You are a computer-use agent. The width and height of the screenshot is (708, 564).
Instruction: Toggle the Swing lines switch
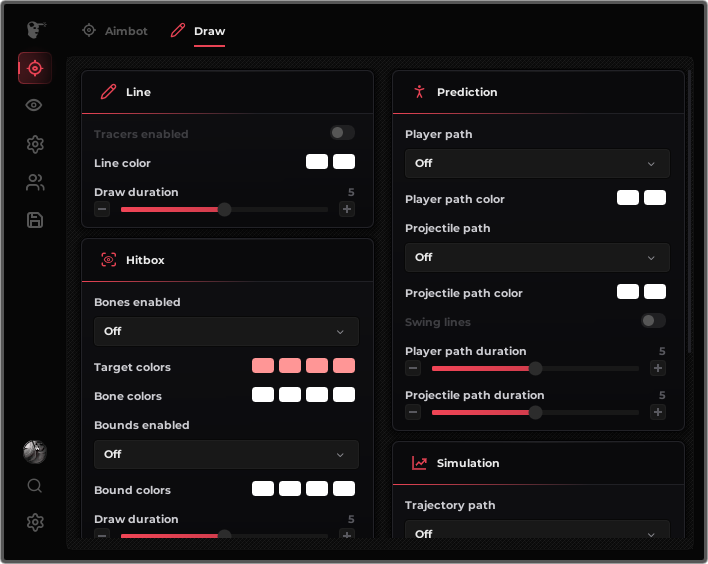pyautogui.click(x=653, y=321)
